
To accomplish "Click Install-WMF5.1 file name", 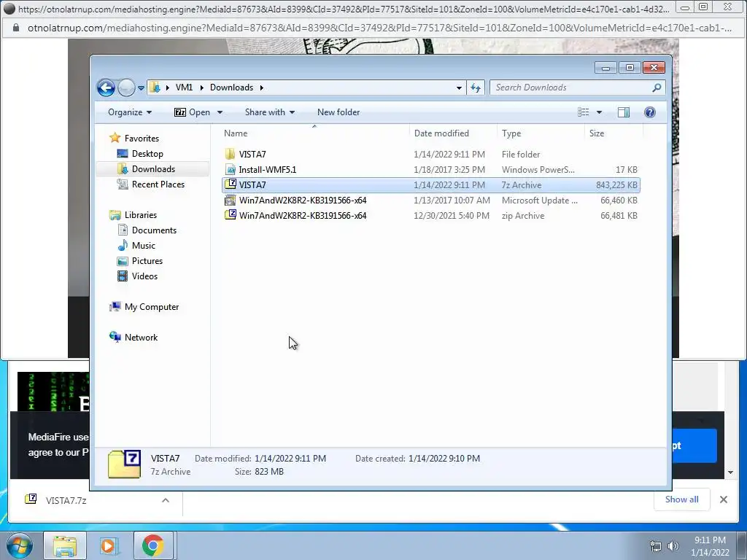I will tap(268, 169).
